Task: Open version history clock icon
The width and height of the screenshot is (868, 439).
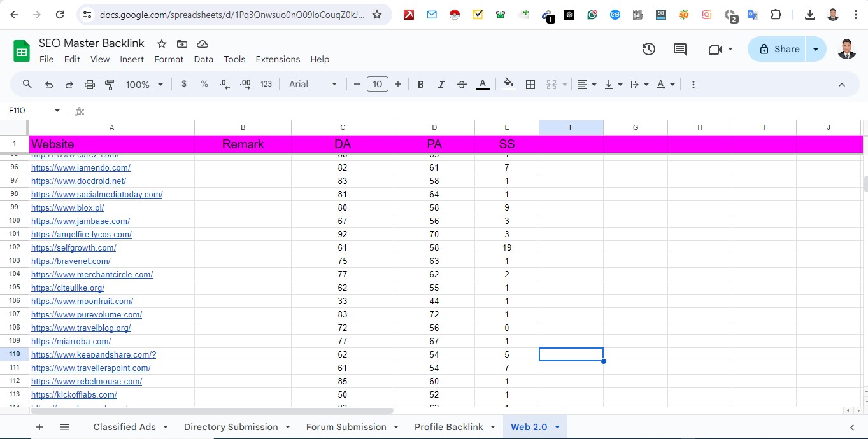Action: pyautogui.click(x=648, y=49)
